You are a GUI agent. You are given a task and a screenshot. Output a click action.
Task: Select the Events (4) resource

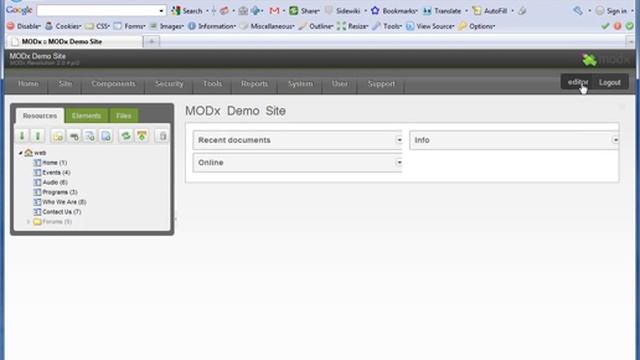pyautogui.click(x=52, y=172)
